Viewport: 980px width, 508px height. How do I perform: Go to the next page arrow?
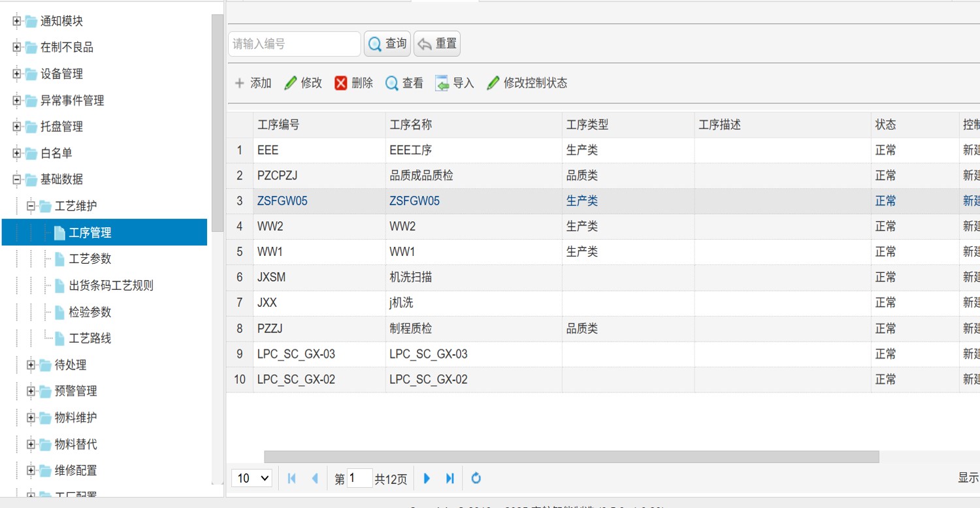427,478
